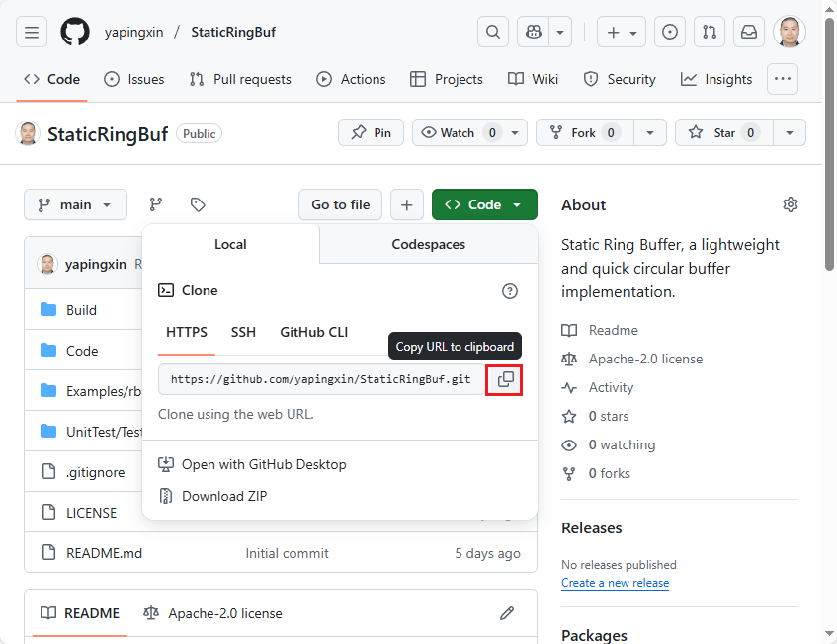View branches via branch icon
The image size is (837, 644).
156,204
